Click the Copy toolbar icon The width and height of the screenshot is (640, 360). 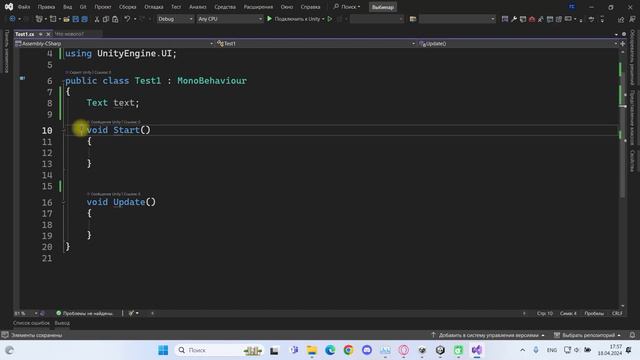[x=106, y=19]
